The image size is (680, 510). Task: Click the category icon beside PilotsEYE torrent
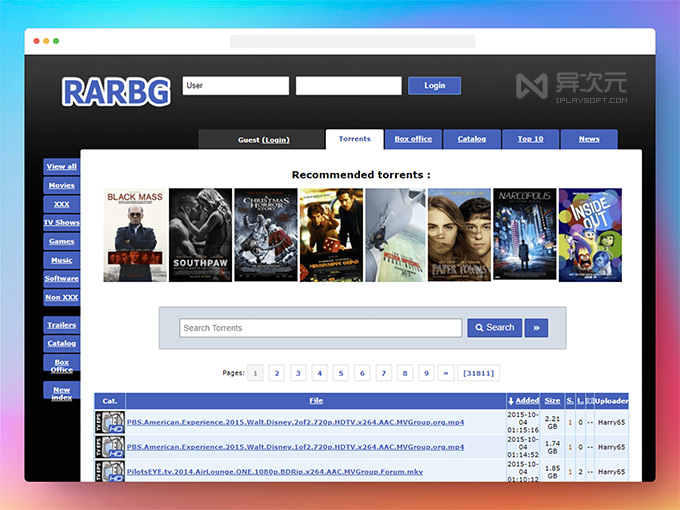(x=110, y=470)
